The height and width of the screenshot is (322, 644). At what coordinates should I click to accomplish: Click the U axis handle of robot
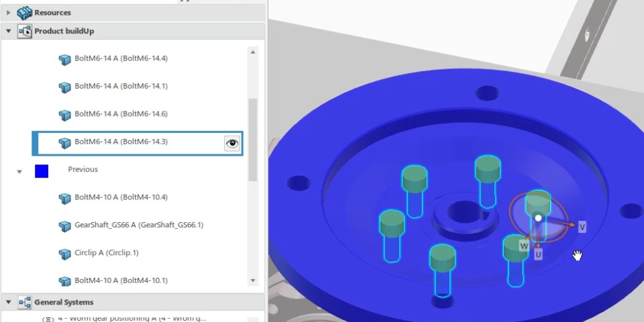538,255
